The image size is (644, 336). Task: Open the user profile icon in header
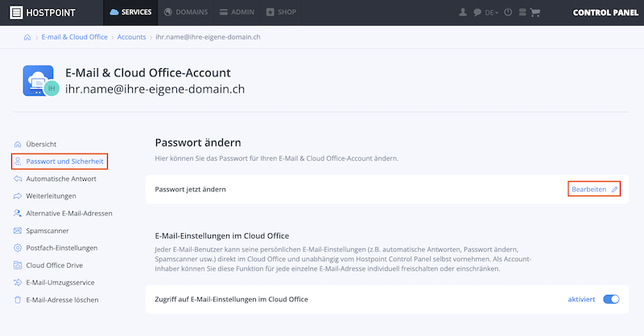[463, 12]
